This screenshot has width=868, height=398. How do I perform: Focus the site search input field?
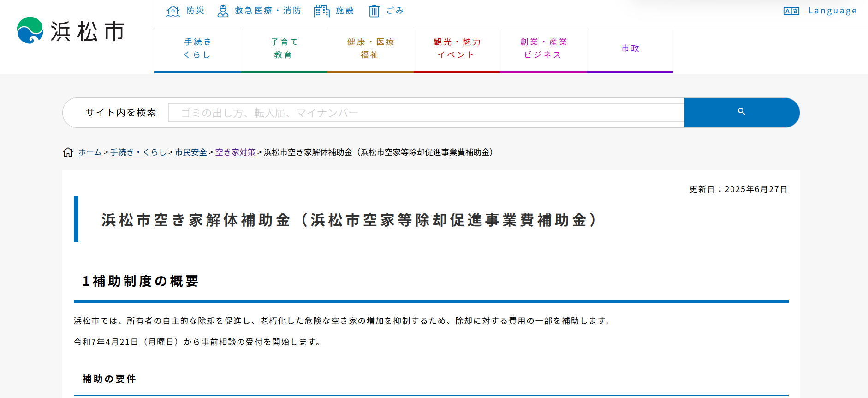point(426,113)
